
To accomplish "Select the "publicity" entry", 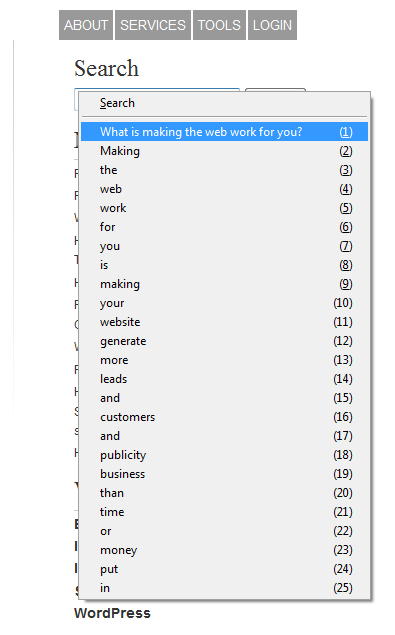I will pyautogui.click(x=224, y=455).
